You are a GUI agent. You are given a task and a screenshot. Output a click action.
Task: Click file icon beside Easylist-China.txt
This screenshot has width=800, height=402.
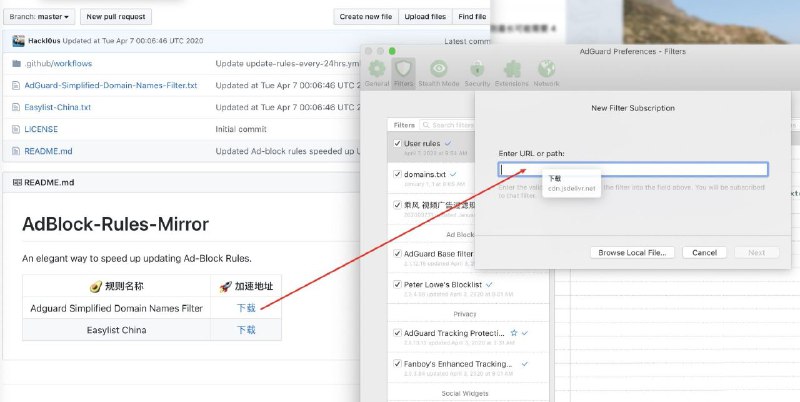coord(16,108)
